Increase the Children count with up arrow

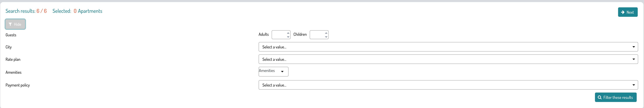[x=326, y=33]
